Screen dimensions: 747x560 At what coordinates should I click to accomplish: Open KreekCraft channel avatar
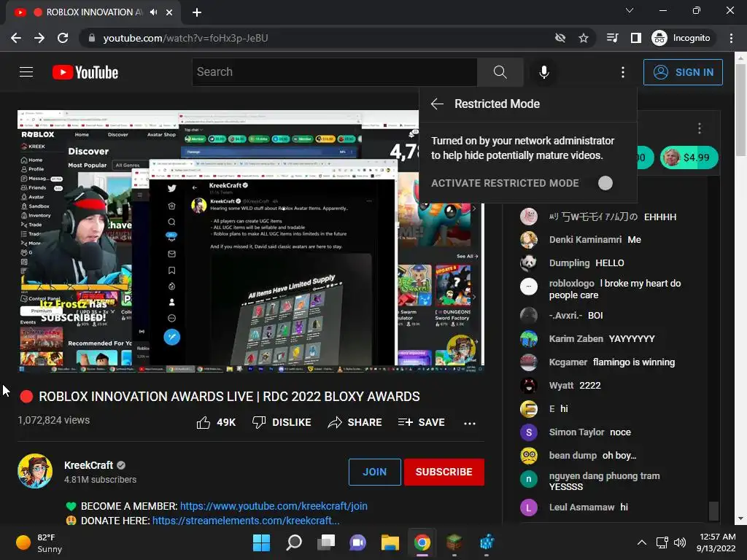(x=35, y=471)
